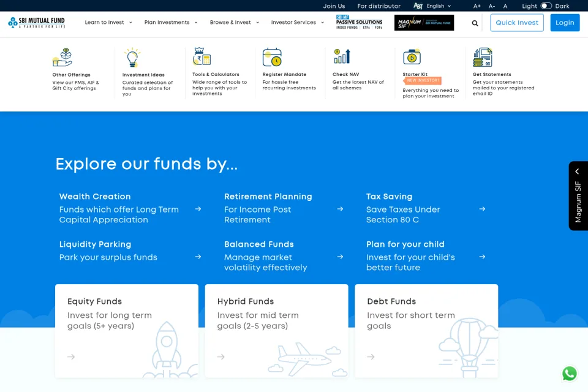Click arrow next to Balanced Funds
This screenshot has height=392, width=588.
[340, 257]
